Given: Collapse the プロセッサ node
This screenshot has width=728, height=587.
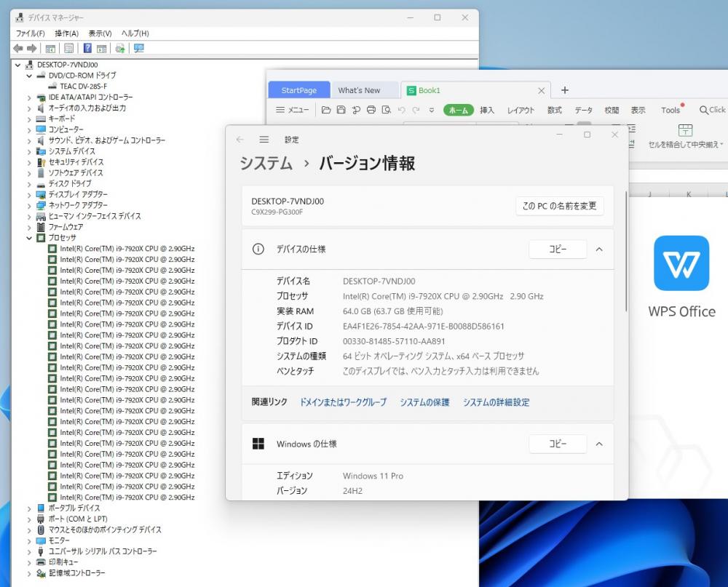Looking at the screenshot, I should (29, 238).
